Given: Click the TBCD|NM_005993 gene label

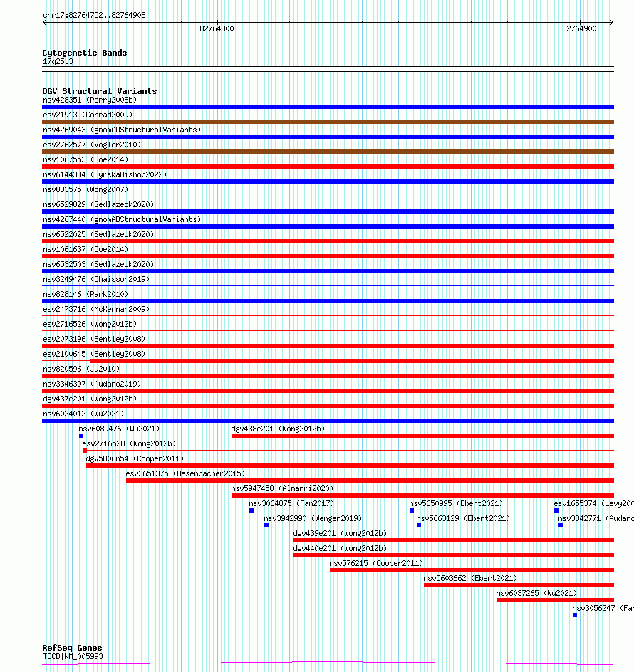Looking at the screenshot, I should [73, 656].
